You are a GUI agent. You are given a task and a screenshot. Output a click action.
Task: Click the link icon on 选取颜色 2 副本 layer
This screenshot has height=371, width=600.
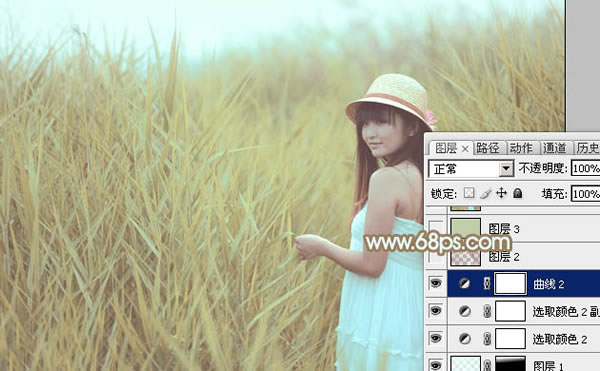(x=487, y=311)
